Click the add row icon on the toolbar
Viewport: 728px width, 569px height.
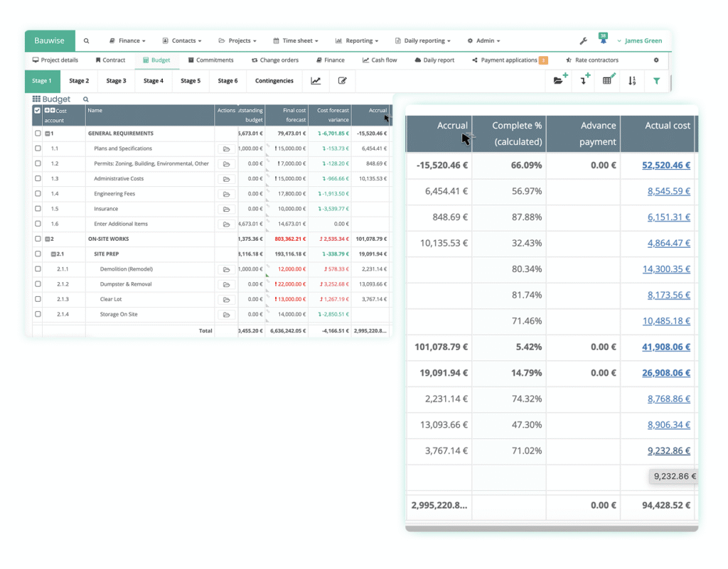(583, 80)
